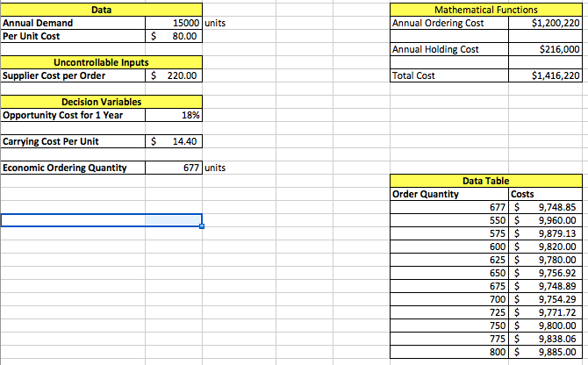Click the Mathematical Functions header

pos(486,10)
